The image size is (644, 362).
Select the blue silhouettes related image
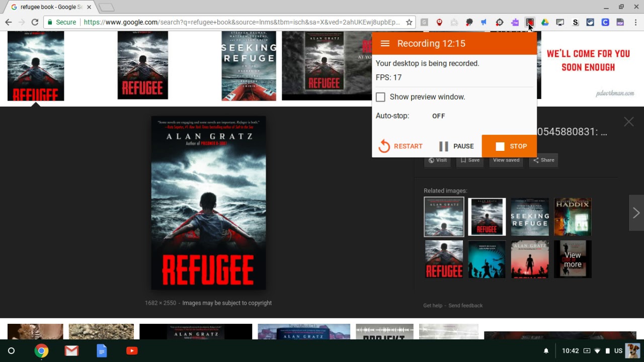(487, 259)
